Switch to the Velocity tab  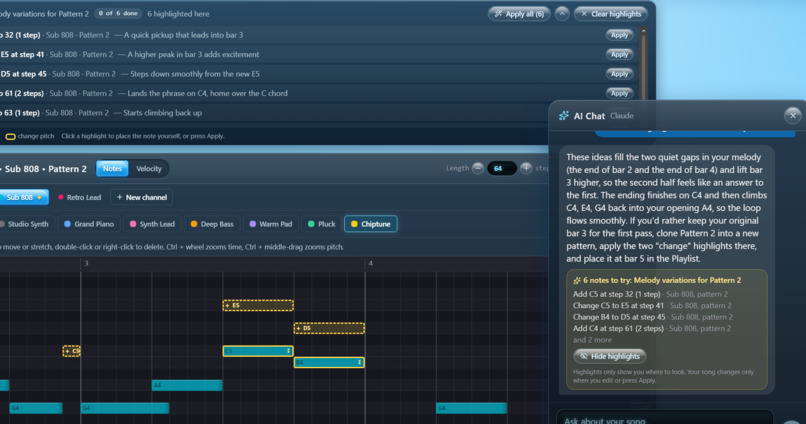(149, 169)
